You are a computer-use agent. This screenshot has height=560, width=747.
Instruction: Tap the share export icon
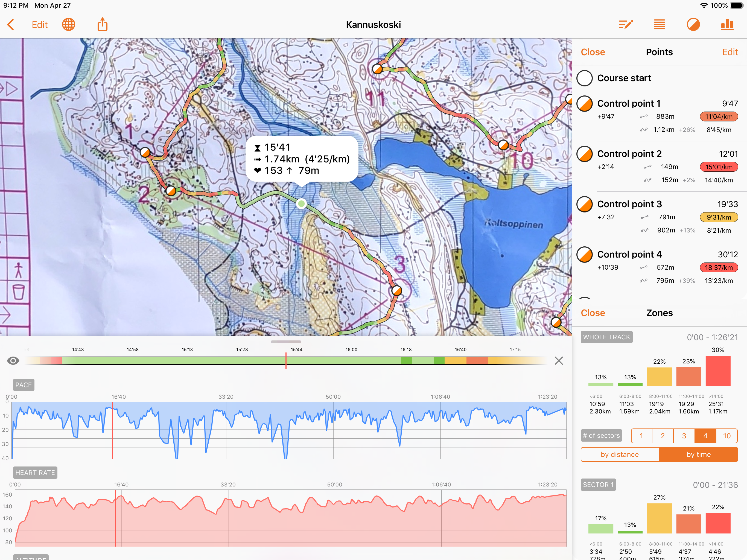(x=102, y=25)
